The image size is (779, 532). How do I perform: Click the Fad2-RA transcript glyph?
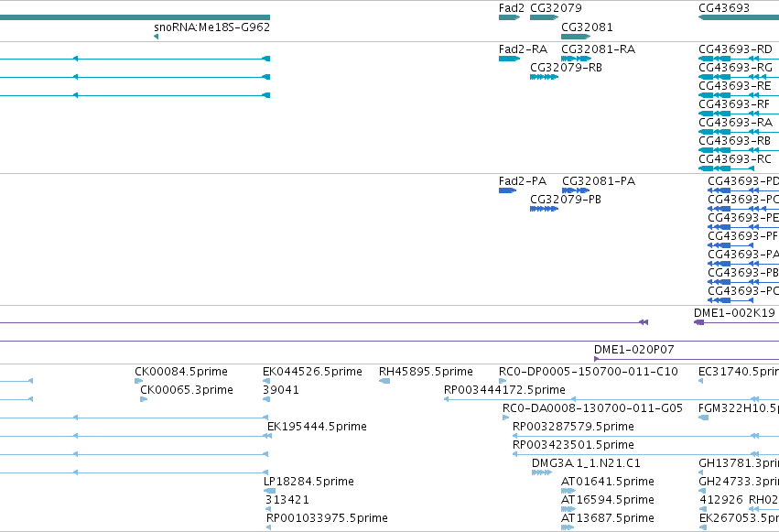tap(509, 59)
